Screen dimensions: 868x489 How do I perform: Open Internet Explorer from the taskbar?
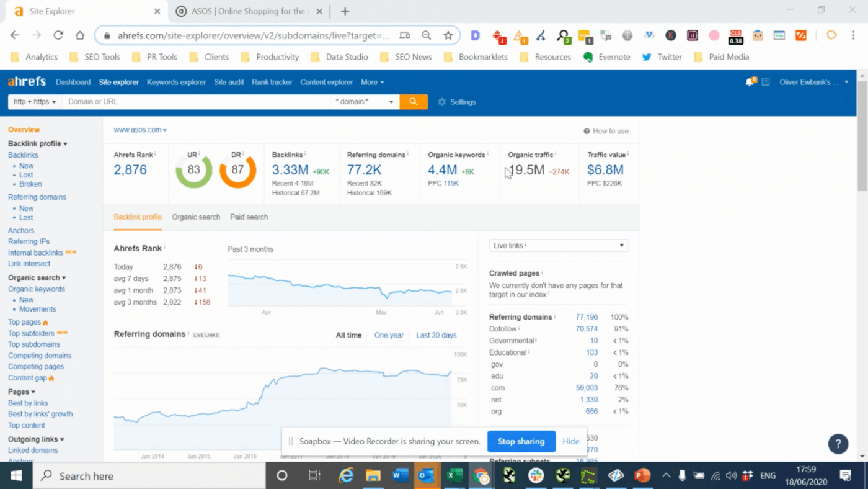(346, 476)
